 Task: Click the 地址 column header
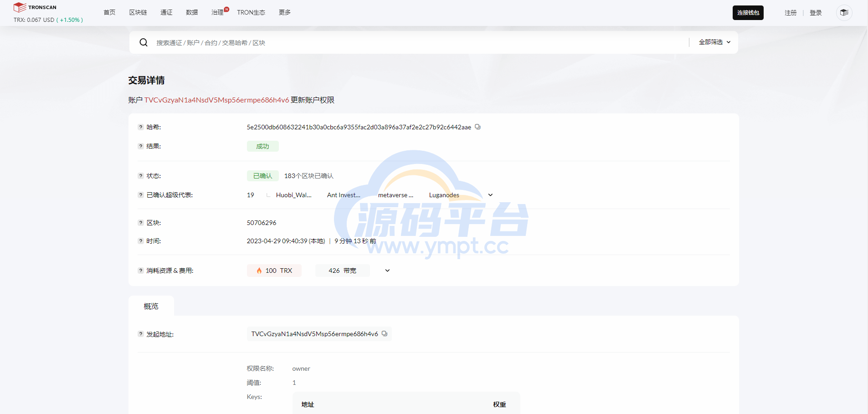[x=308, y=404]
